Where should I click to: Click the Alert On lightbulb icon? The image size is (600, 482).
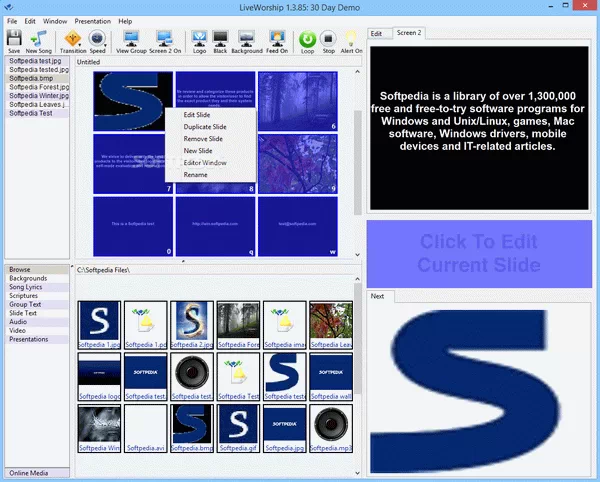pos(350,39)
